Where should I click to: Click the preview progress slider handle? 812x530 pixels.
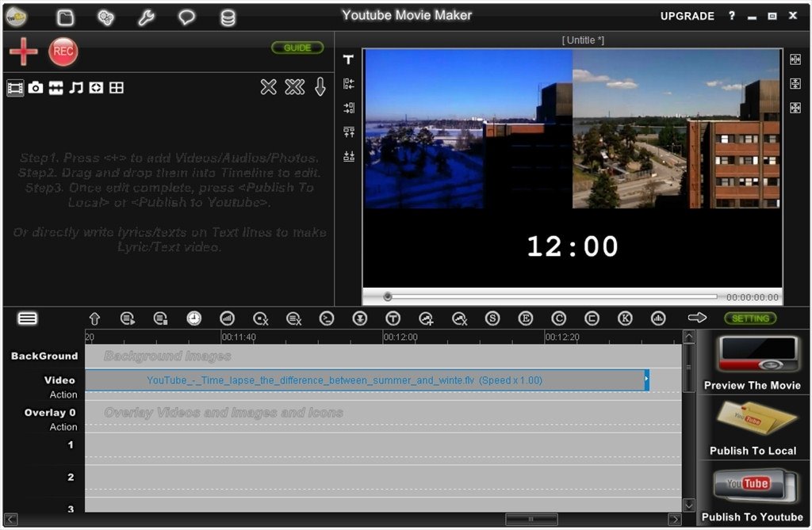coord(387,296)
